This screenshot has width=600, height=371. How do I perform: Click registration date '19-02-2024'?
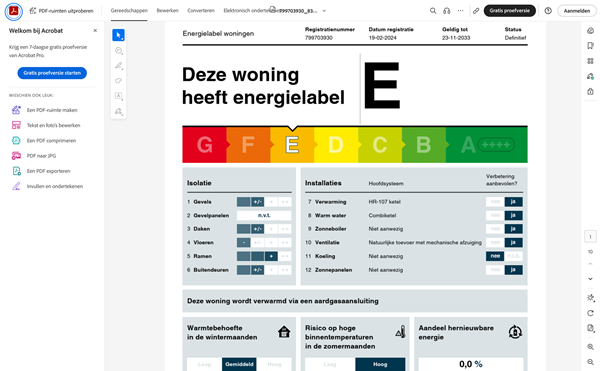coord(382,38)
